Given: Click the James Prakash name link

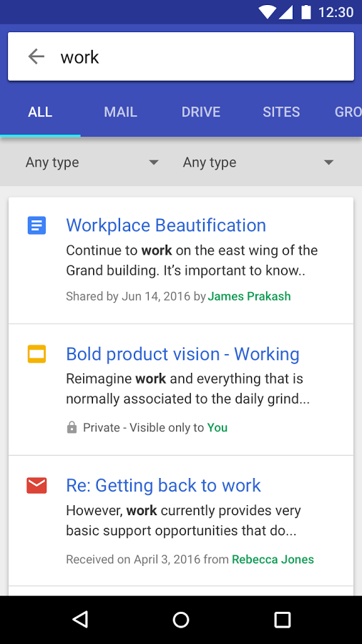Looking at the screenshot, I should point(249,296).
